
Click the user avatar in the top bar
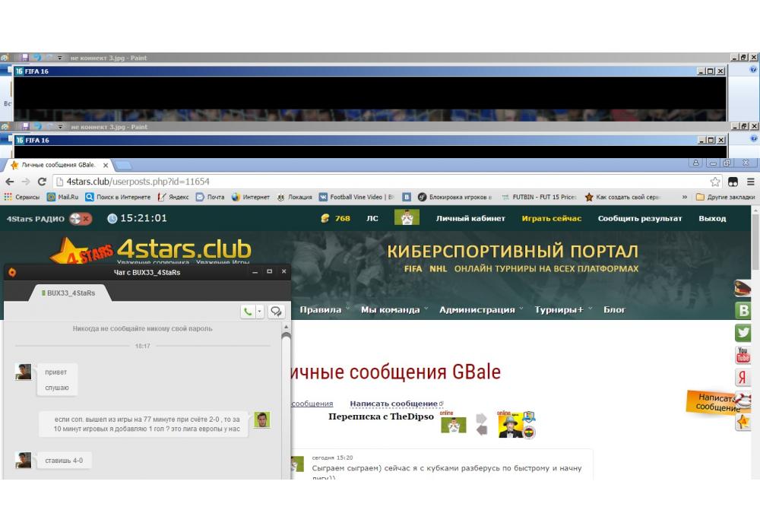click(x=407, y=217)
